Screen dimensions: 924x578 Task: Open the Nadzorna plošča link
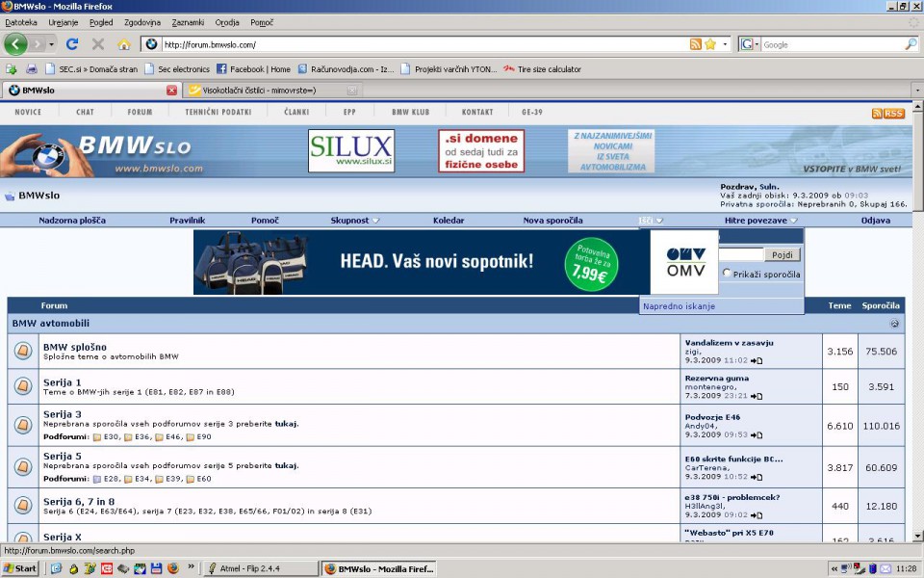[72, 221]
